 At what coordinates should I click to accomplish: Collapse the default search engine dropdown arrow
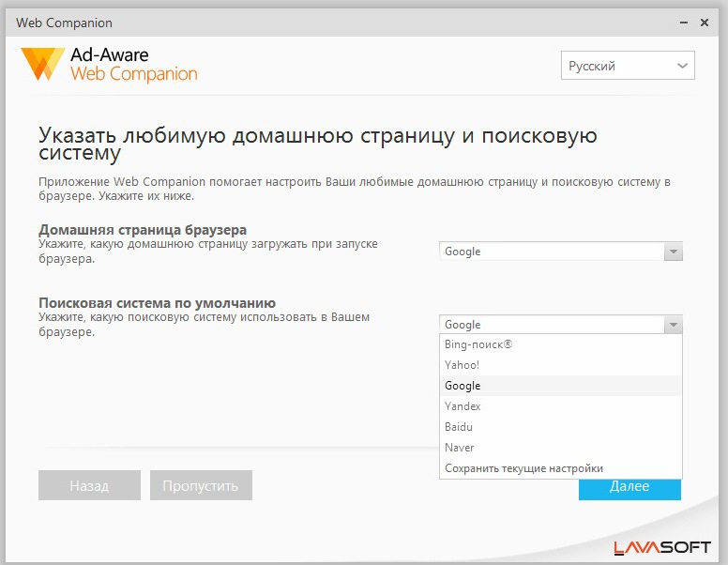pyautogui.click(x=674, y=325)
